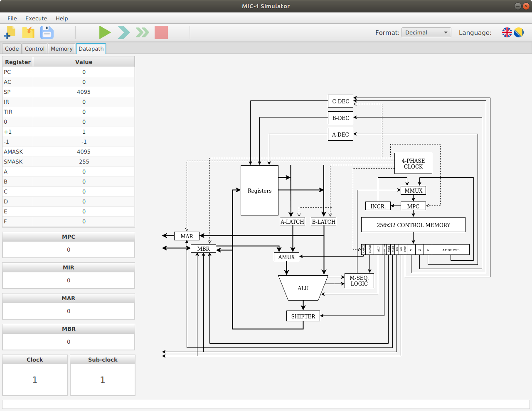Step one instruction with the single chevron icon
This screenshot has height=411, width=532.
(x=123, y=32)
